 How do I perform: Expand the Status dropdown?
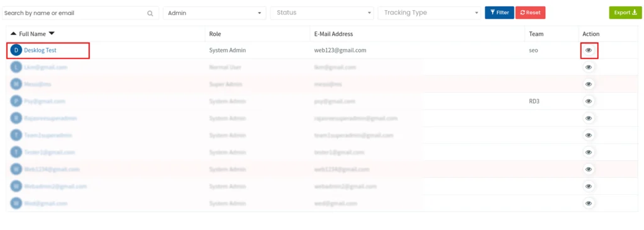pyautogui.click(x=322, y=13)
